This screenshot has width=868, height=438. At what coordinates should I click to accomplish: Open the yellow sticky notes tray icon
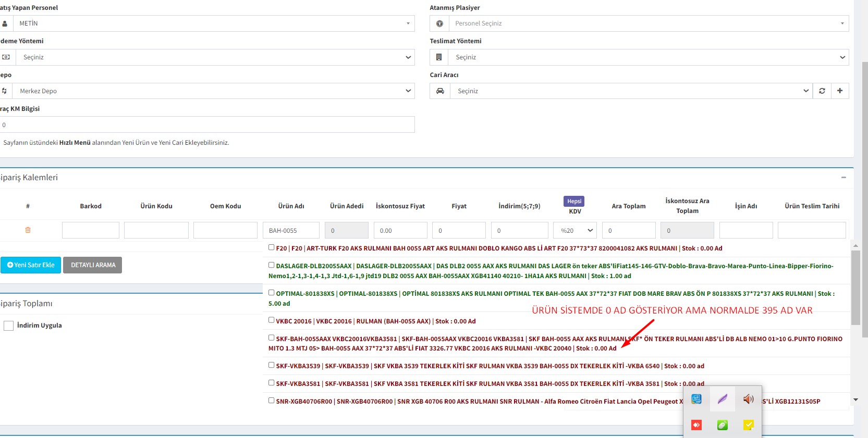pos(748,425)
